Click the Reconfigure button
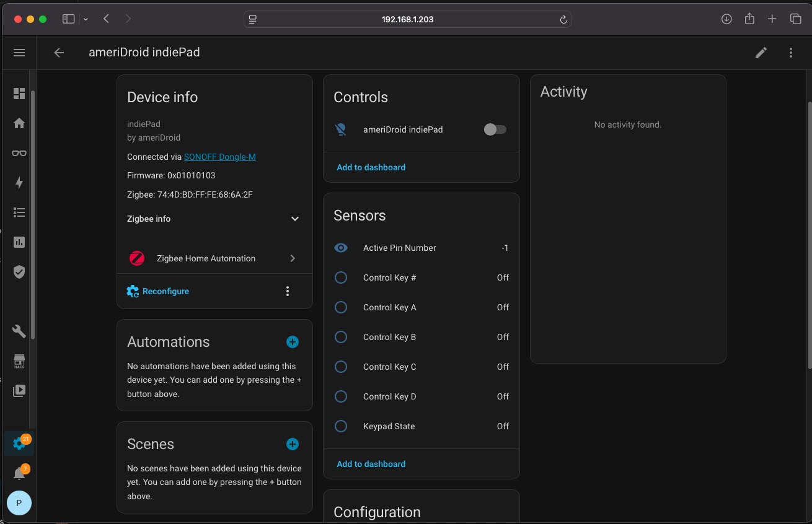This screenshot has width=812, height=524. 158,291
